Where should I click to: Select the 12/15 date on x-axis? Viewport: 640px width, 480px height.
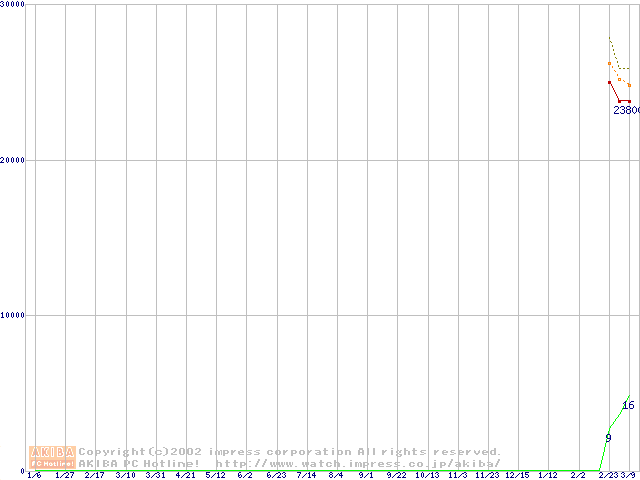(517, 475)
